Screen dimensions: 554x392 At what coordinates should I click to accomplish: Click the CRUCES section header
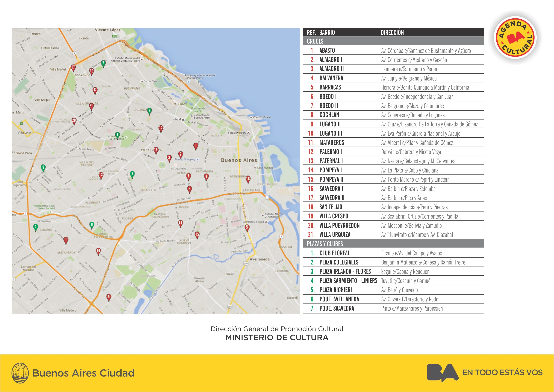pyautogui.click(x=393, y=41)
